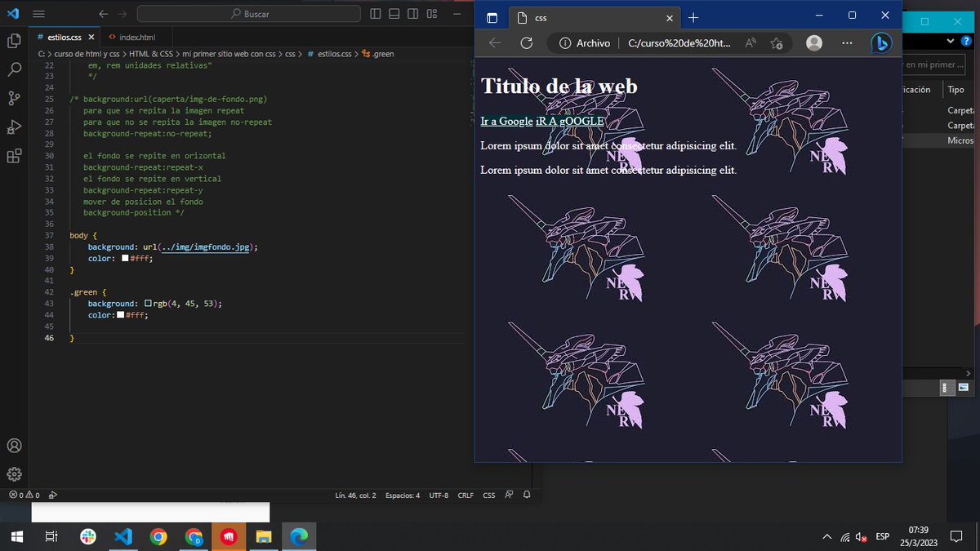Open the Edge settings and more menu

click(847, 43)
